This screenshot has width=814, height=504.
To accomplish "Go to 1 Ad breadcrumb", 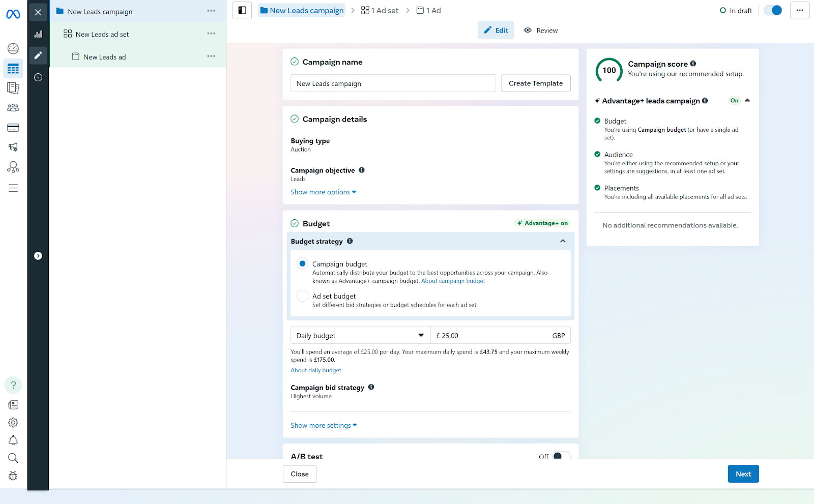I will point(428,10).
